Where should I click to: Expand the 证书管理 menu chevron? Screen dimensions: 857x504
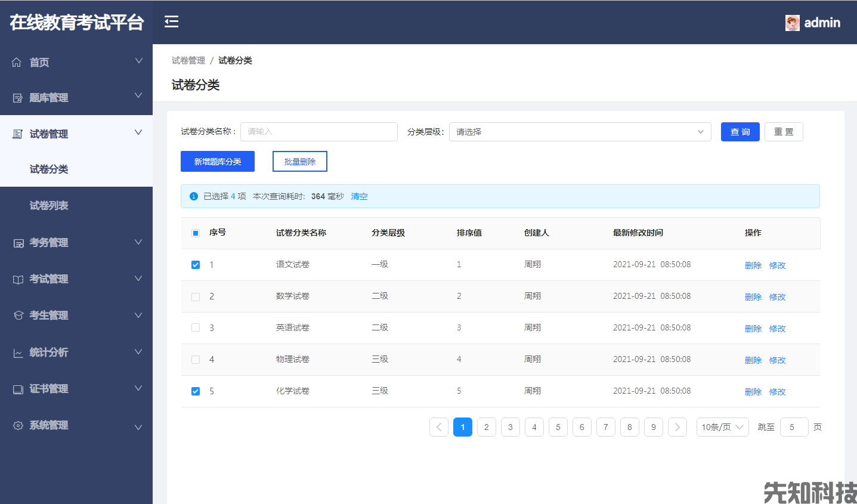point(138,388)
